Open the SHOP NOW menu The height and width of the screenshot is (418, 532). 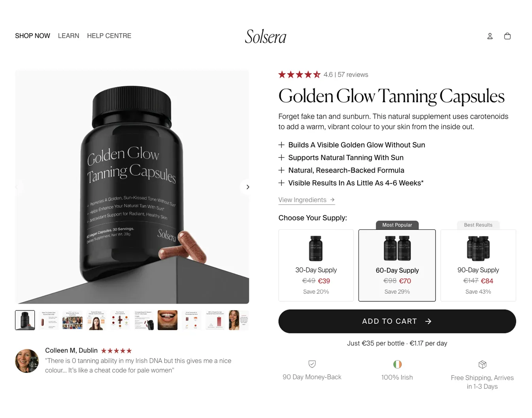32,36
